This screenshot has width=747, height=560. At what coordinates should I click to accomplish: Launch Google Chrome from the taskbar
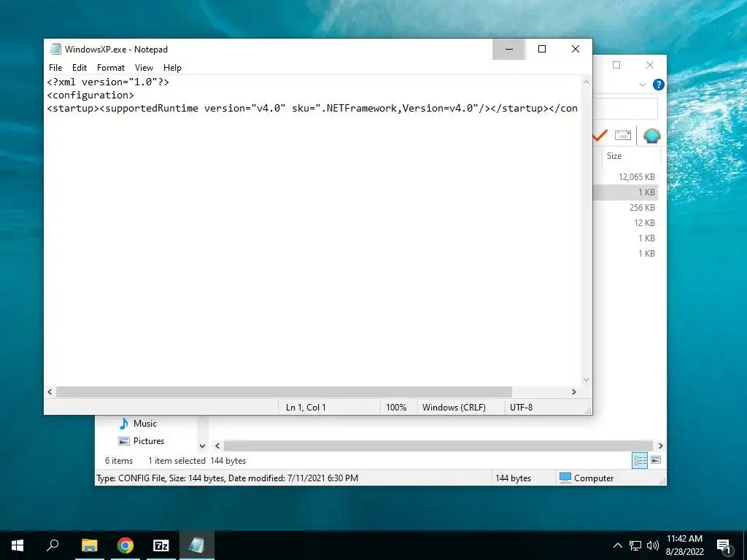coord(125,545)
